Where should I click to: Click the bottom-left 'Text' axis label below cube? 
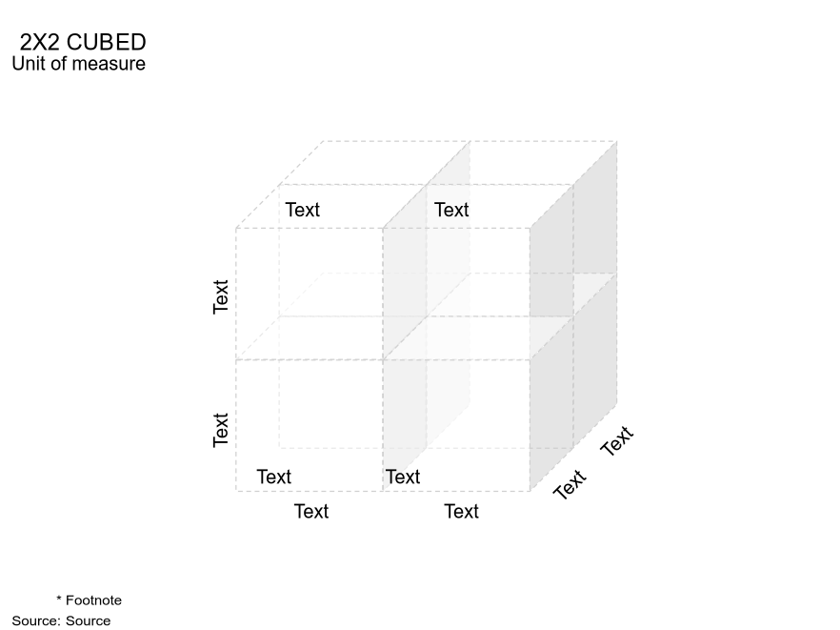pyautogui.click(x=311, y=511)
